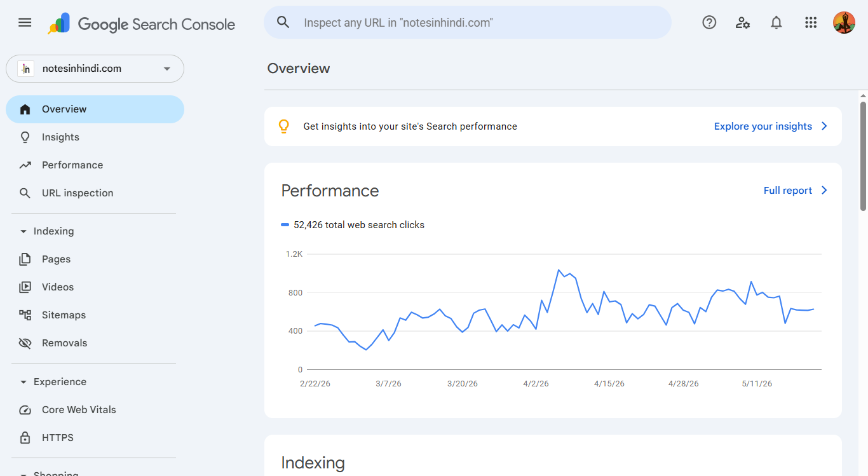Click the URL inspection magnifier icon
The image size is (868, 476).
25,193
